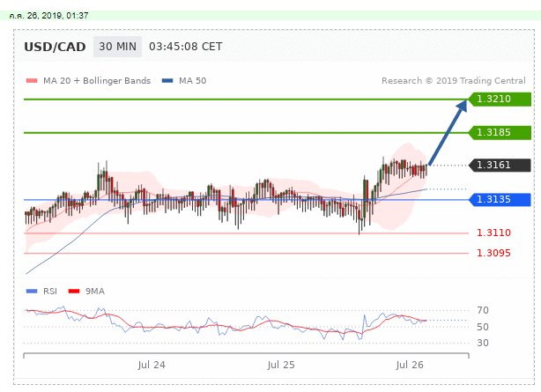Click the red 9MA legend swatch
Screen dimensions: 541x392
point(74,292)
